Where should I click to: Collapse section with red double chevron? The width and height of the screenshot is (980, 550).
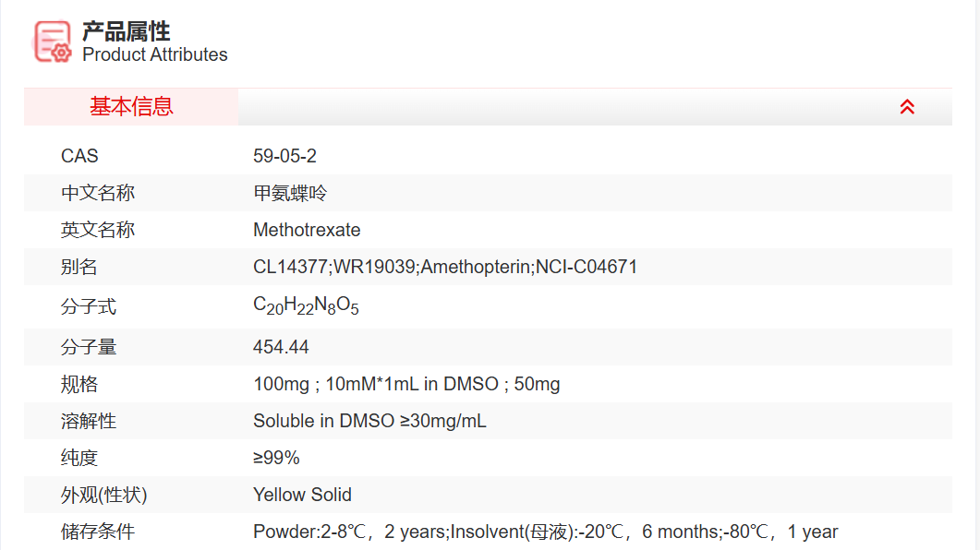point(907,107)
